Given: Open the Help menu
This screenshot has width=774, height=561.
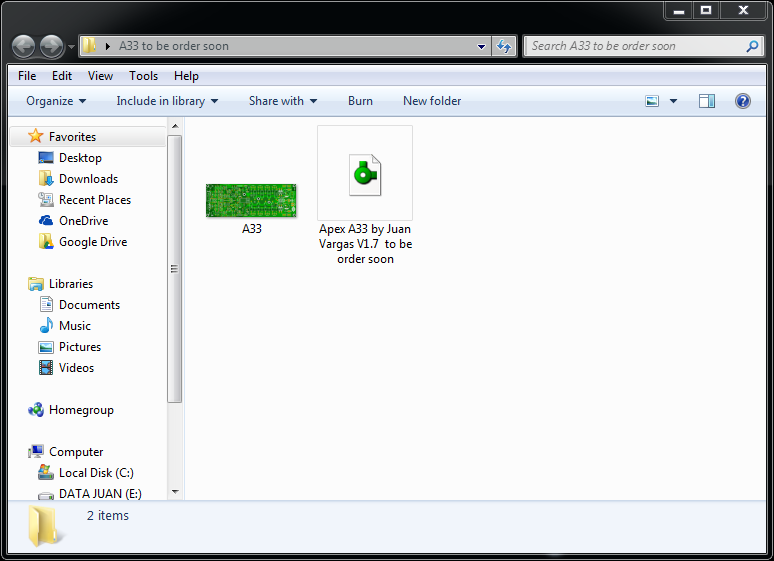Looking at the screenshot, I should [x=186, y=76].
